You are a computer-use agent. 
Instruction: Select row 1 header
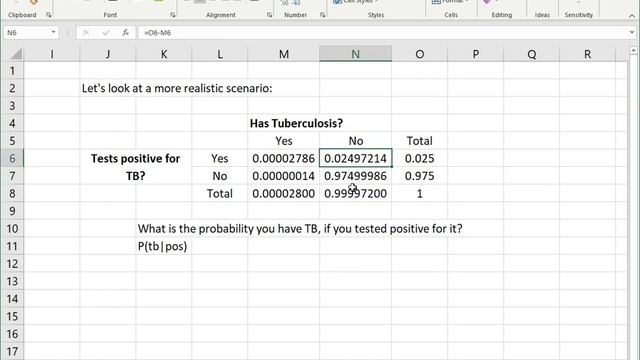pyautogui.click(x=12, y=71)
